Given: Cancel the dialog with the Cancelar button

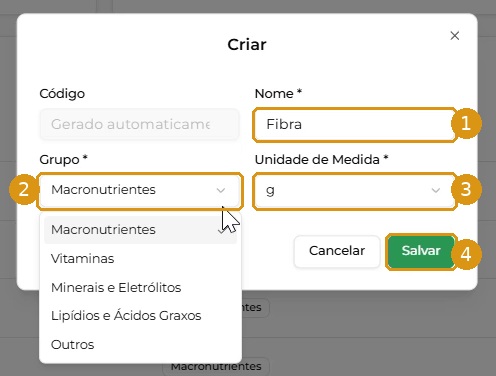Looking at the screenshot, I should 337,251.
